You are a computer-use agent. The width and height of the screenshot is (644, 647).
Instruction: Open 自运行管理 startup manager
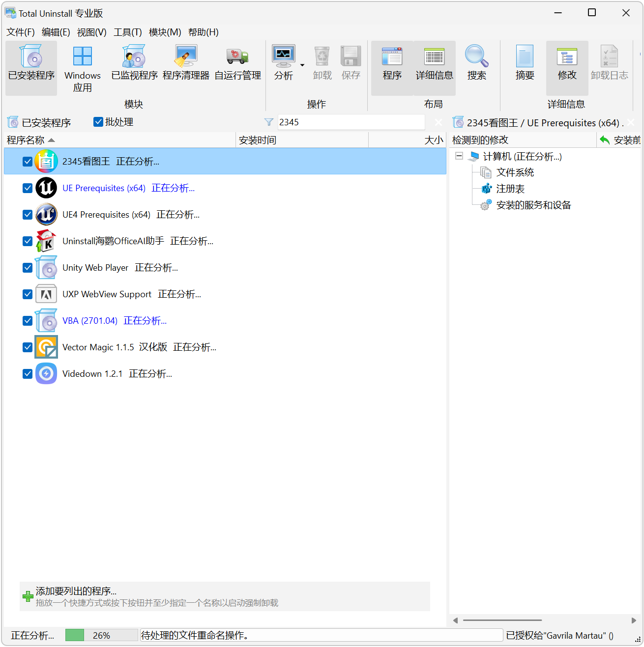point(238,68)
